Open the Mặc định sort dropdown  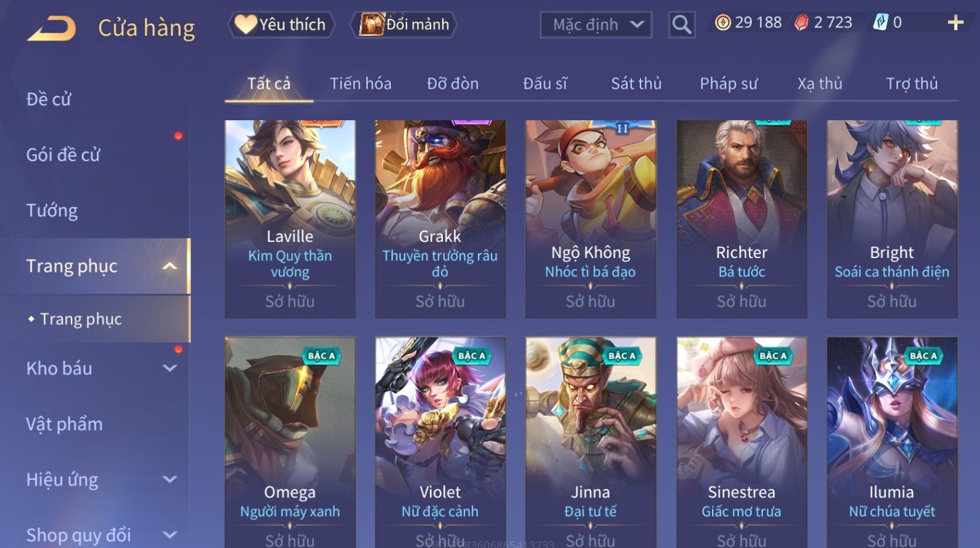(x=596, y=25)
